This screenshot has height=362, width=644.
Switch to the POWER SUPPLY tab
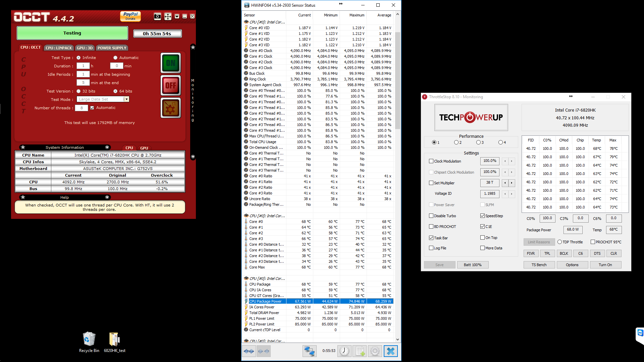pos(112,48)
